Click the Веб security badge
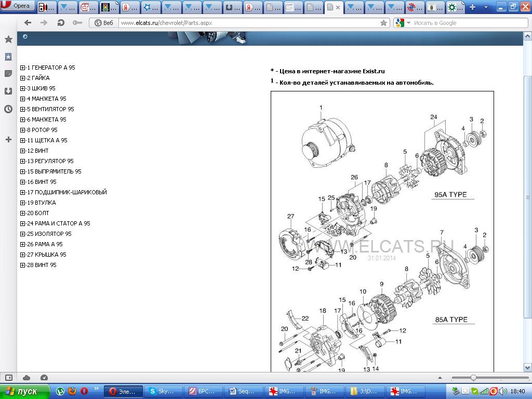The width and height of the screenshot is (532, 399). [x=104, y=23]
